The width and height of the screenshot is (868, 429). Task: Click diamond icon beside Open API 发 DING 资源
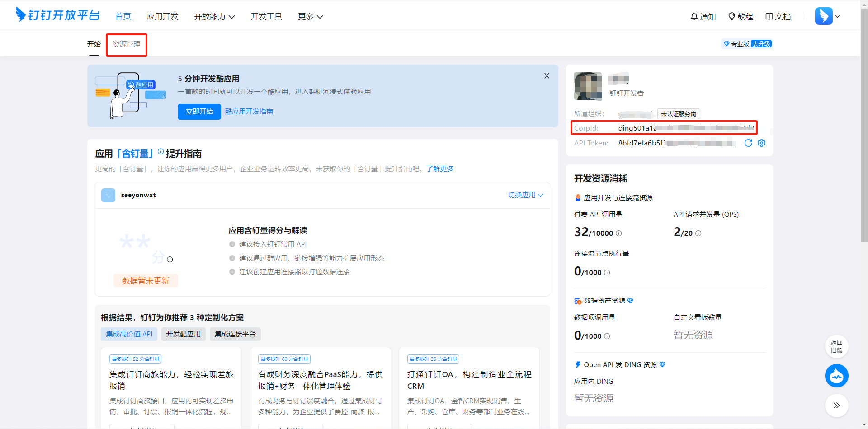pos(662,365)
